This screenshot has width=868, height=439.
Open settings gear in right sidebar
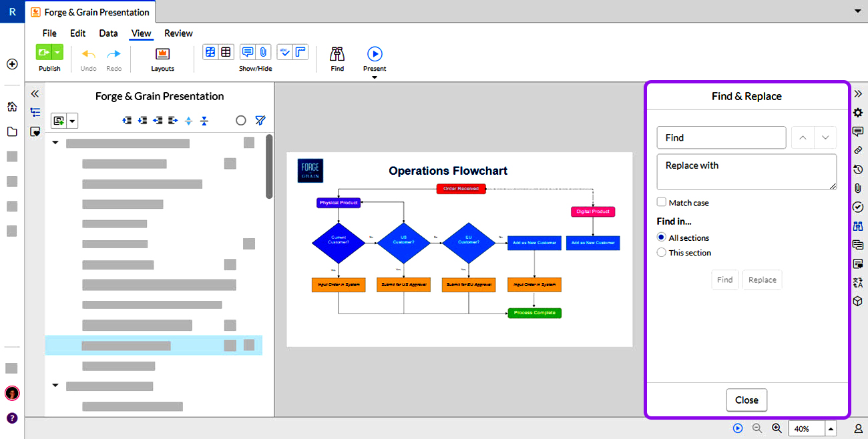(858, 113)
